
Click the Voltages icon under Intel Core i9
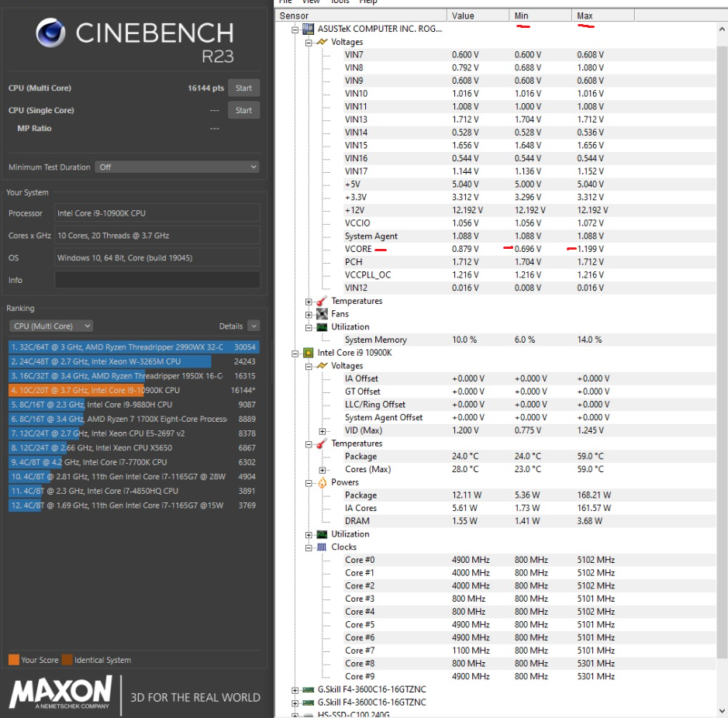pos(322,366)
